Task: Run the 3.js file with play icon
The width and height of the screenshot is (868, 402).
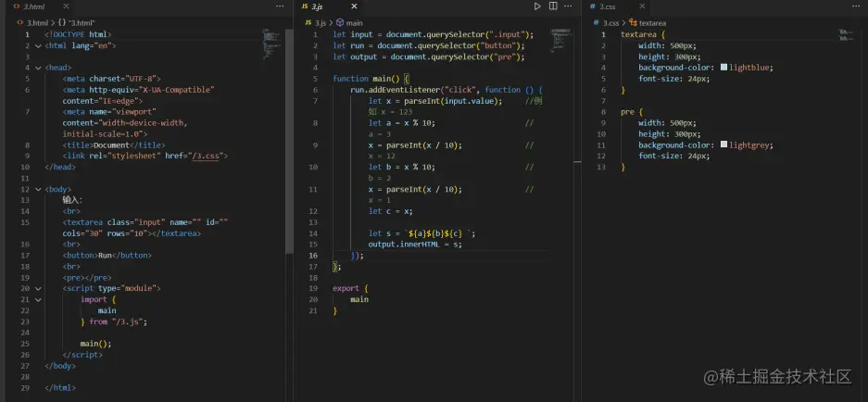Action: tap(537, 6)
